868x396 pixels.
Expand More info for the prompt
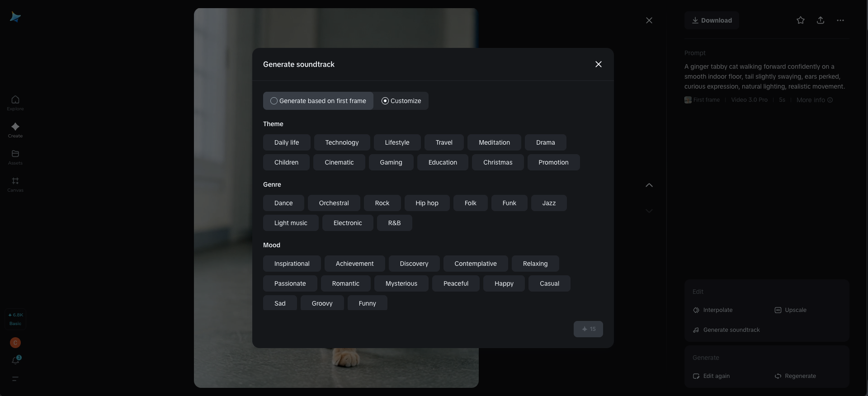pyautogui.click(x=814, y=100)
